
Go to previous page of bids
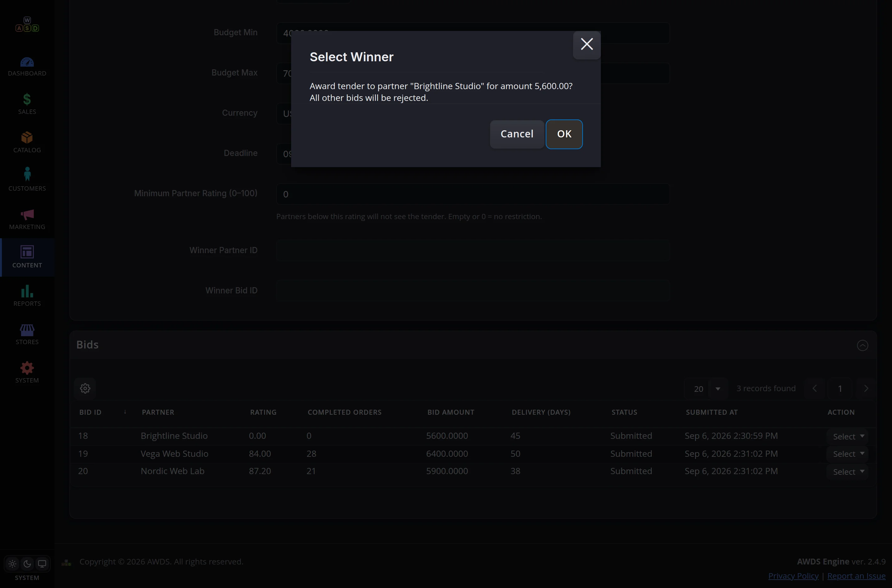click(x=815, y=388)
